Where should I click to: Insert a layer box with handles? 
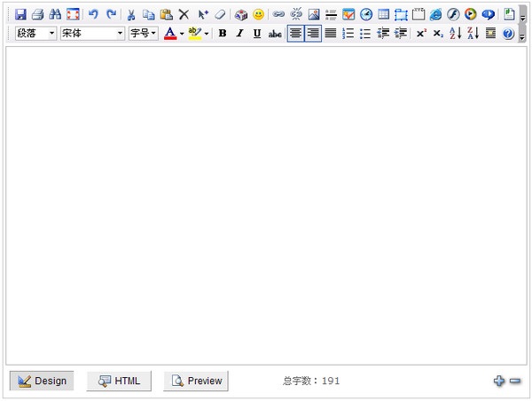coord(401,14)
